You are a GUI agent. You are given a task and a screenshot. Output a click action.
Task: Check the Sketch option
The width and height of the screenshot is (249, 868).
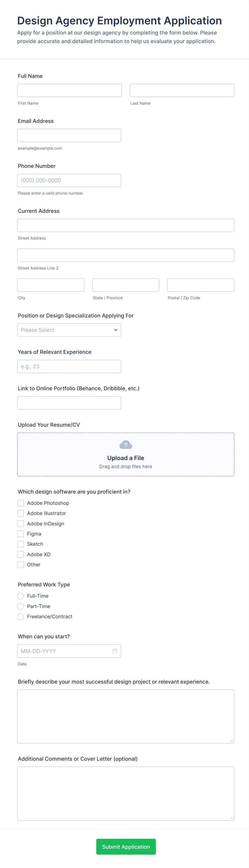pyautogui.click(x=21, y=544)
